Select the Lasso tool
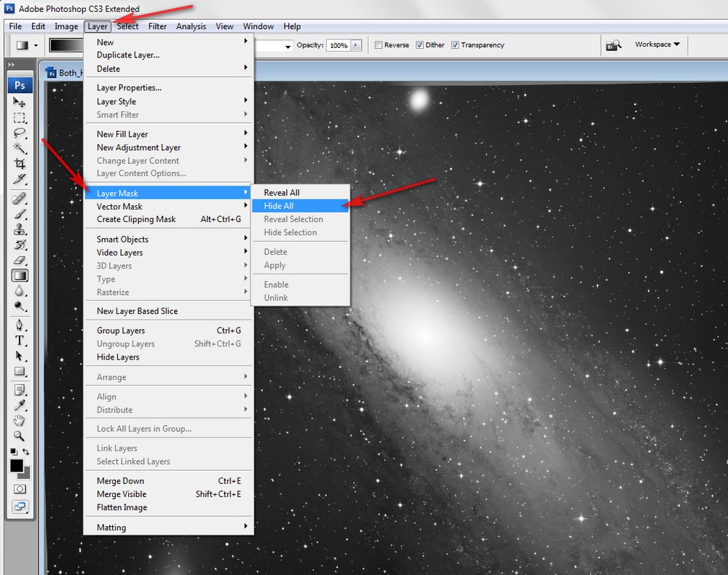This screenshot has width=728, height=575. [x=20, y=133]
